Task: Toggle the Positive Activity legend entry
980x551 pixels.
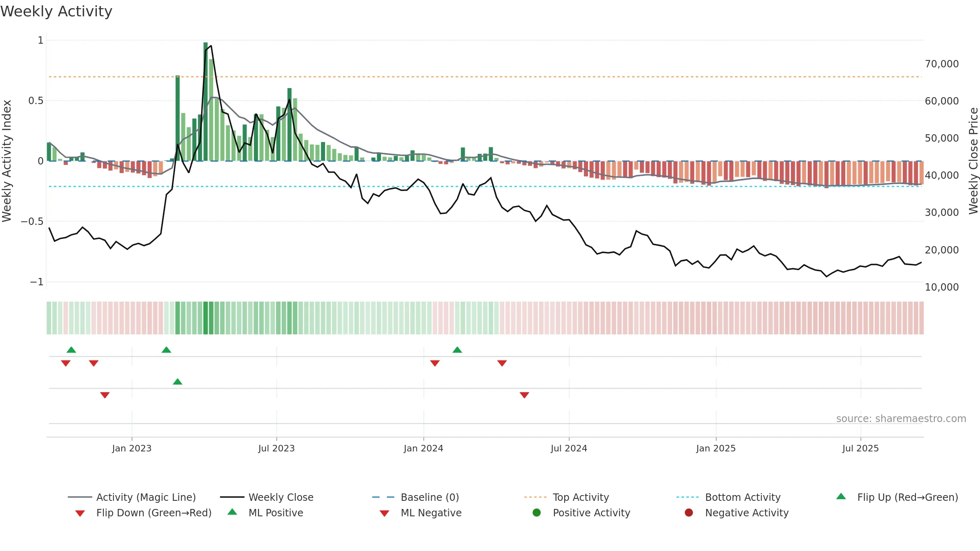Action: 581,513
